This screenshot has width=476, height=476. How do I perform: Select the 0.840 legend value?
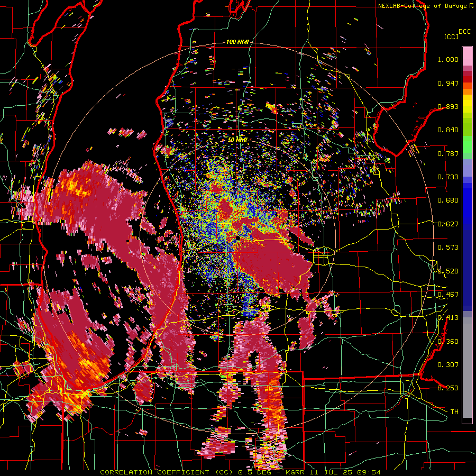(x=448, y=130)
